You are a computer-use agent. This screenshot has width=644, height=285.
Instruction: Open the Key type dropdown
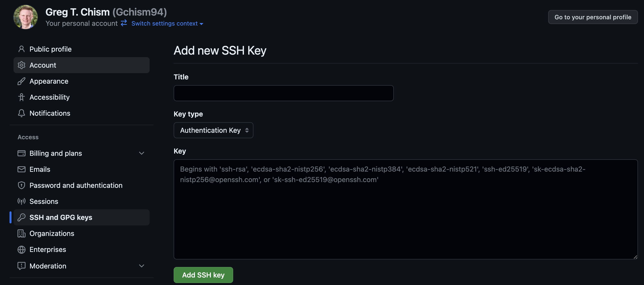(x=213, y=130)
